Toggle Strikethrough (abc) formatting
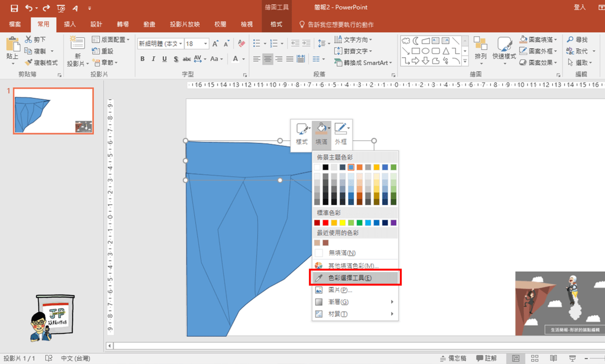The width and height of the screenshot is (605, 364). [x=187, y=59]
